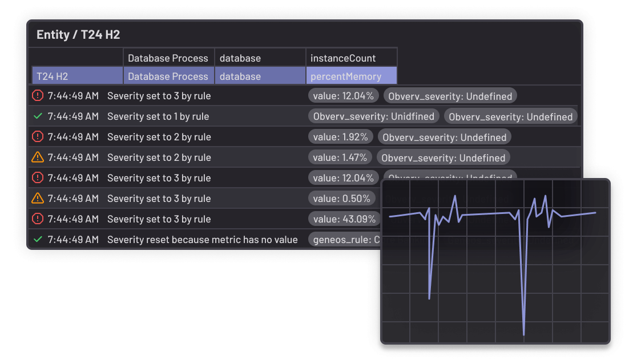Click the red alert icon beside the fifth "value: 12.04%" row

pyautogui.click(x=38, y=177)
